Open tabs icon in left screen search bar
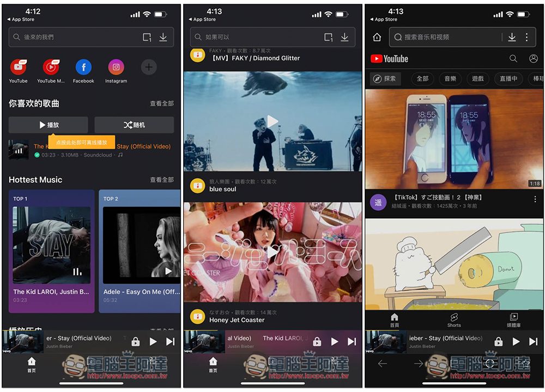 coord(147,37)
